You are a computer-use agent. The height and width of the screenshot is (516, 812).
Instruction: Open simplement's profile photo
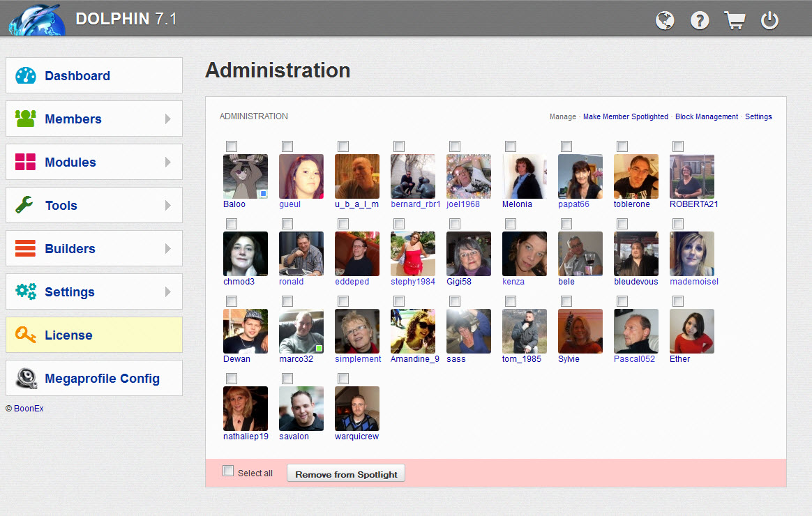click(x=357, y=331)
